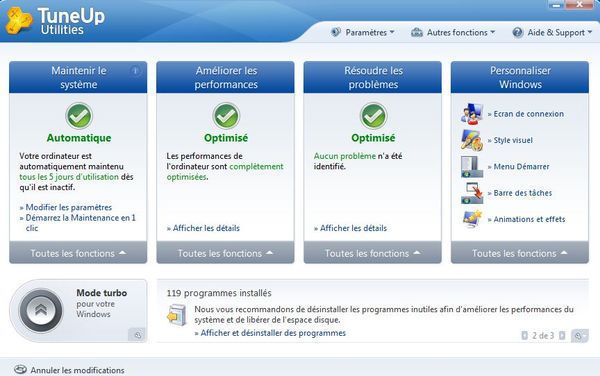
Task: Toggle the Mode turbo round button
Action: pyautogui.click(x=41, y=310)
